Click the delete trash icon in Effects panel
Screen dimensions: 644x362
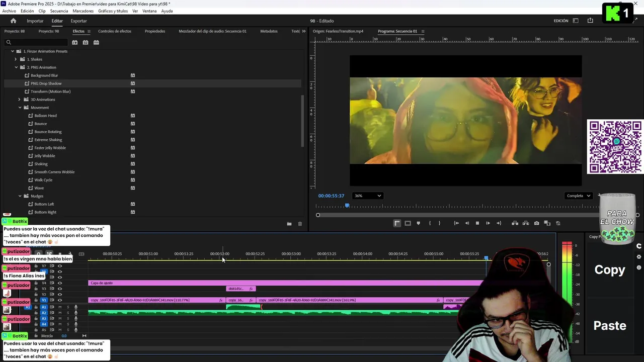pos(300,224)
